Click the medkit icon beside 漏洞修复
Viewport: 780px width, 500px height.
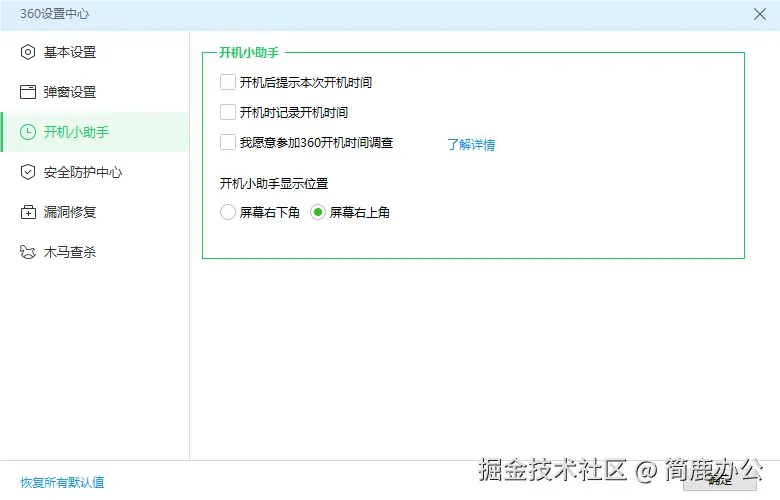click(28, 212)
